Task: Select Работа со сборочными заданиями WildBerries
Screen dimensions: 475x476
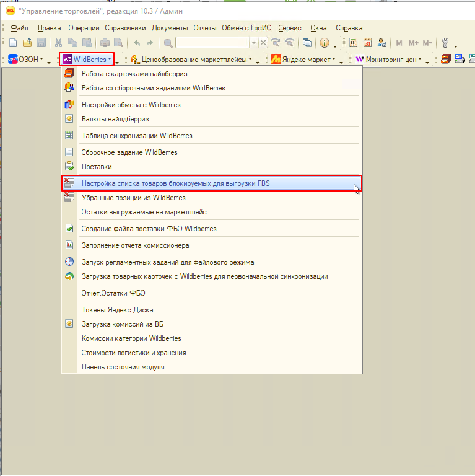Action: click(x=212, y=88)
